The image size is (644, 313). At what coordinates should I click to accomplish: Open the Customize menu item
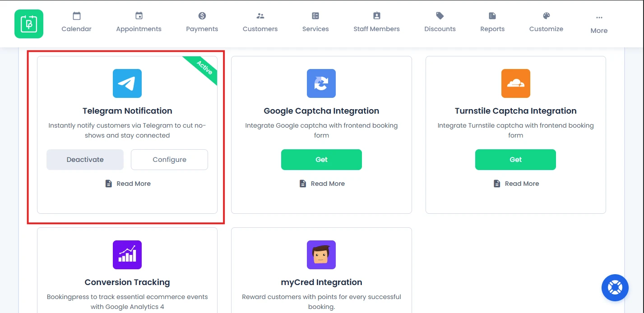[547, 23]
